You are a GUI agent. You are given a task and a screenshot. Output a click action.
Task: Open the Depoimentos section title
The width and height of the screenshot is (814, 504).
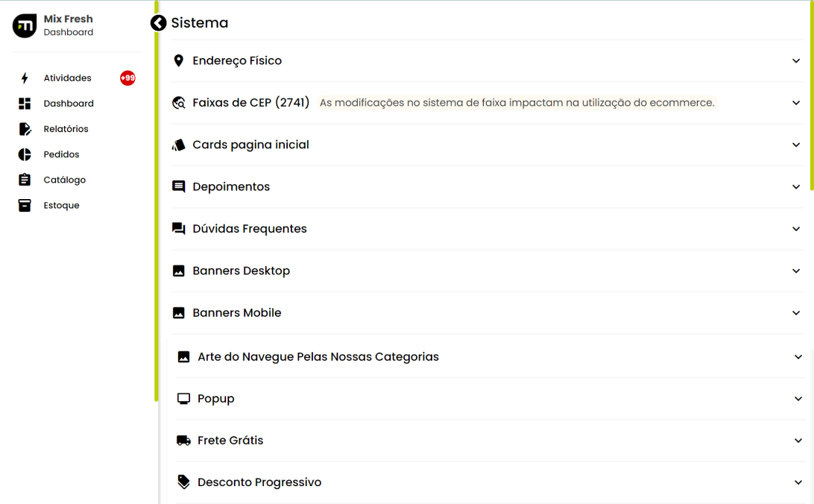coord(231,187)
